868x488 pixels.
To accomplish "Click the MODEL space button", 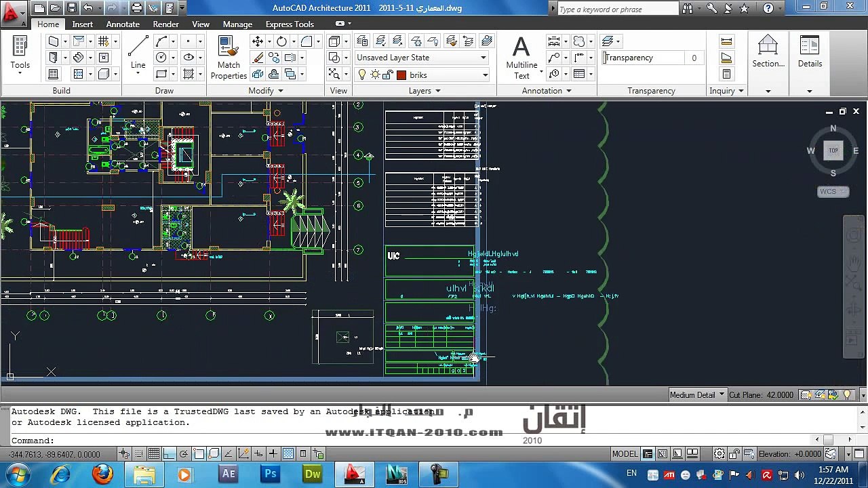I will [625, 453].
